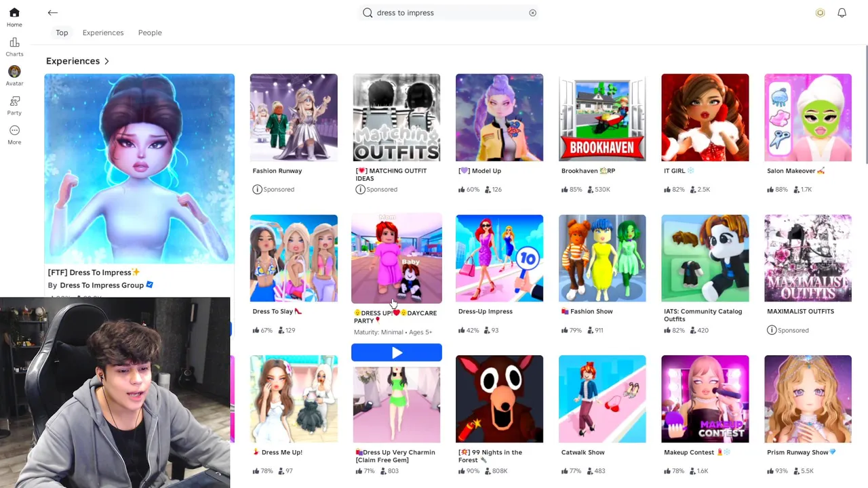Open Model Up experience thumbnail

click(500, 117)
